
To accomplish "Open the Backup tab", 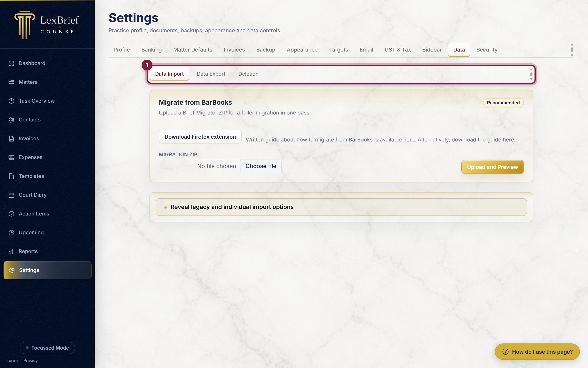I will (266, 50).
